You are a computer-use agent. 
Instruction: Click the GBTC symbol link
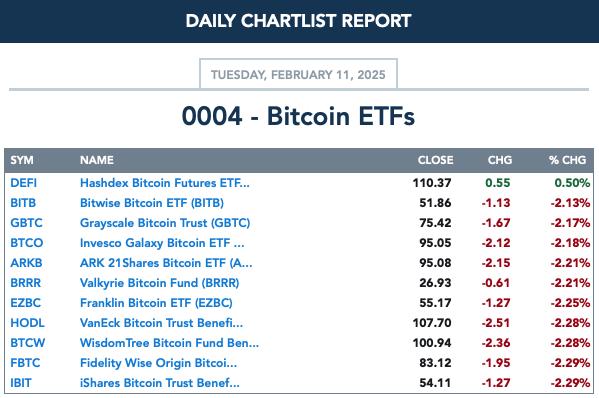coord(26,223)
